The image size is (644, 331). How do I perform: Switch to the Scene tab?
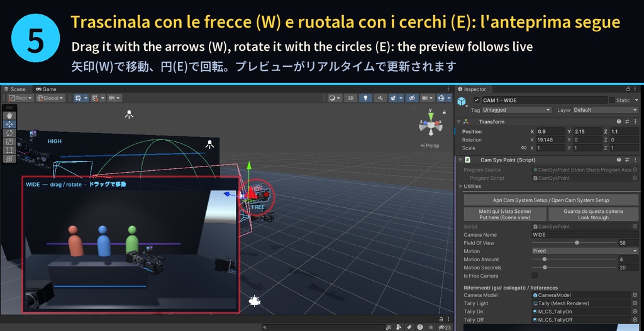(15, 89)
